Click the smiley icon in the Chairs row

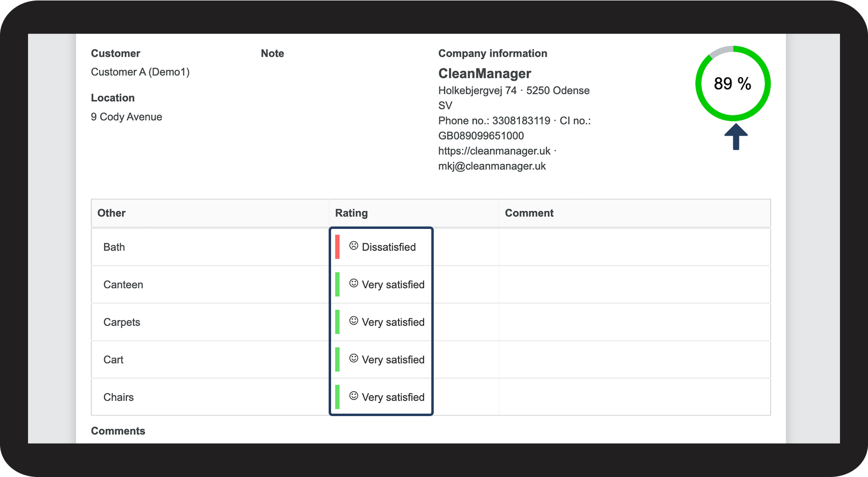coord(354,396)
